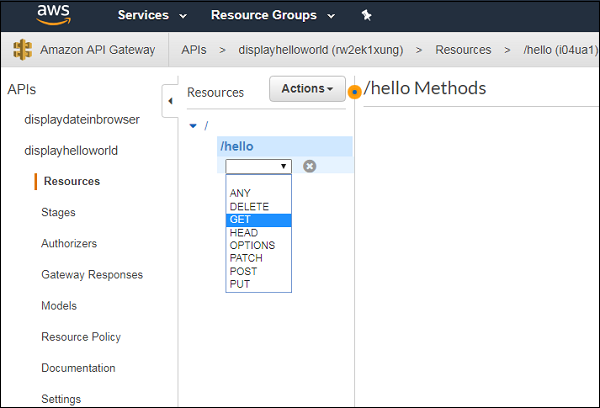Open the Resource Groups menu
Screen dimensions: 600x408
point(273,15)
